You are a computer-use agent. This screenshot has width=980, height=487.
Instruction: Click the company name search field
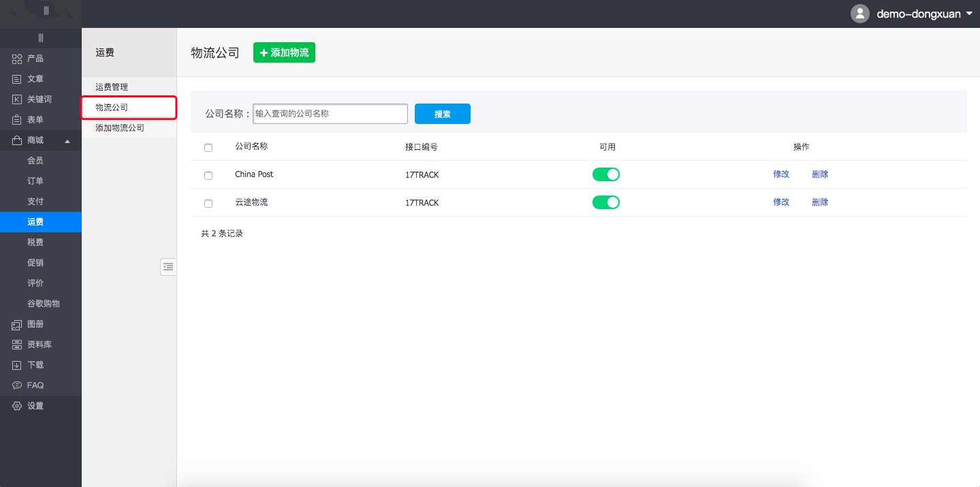click(330, 114)
